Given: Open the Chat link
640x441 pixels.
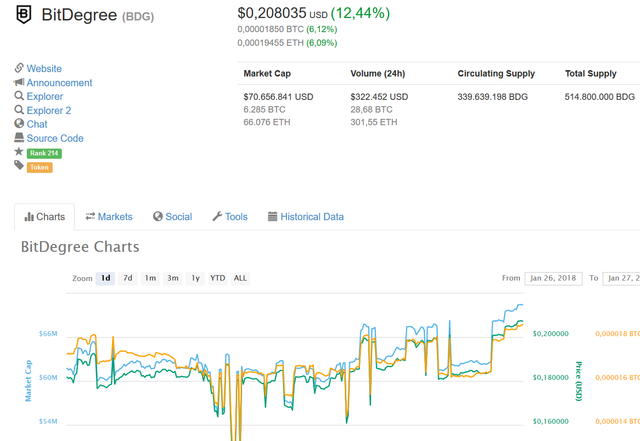Looking at the screenshot, I should pyautogui.click(x=37, y=124).
